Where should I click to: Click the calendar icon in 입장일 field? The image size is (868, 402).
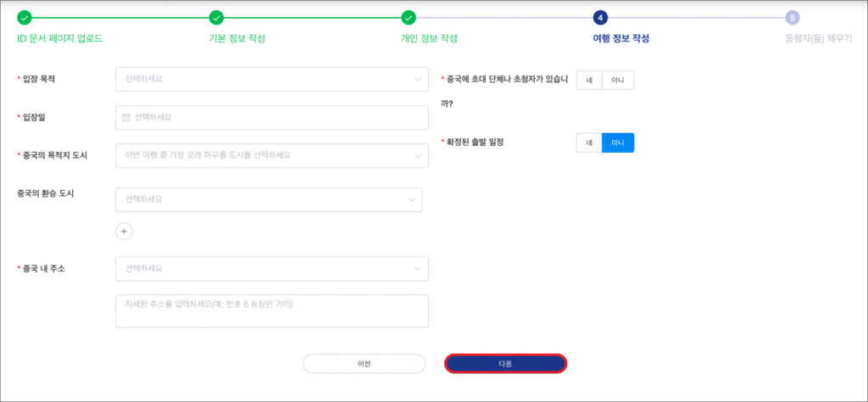(126, 117)
